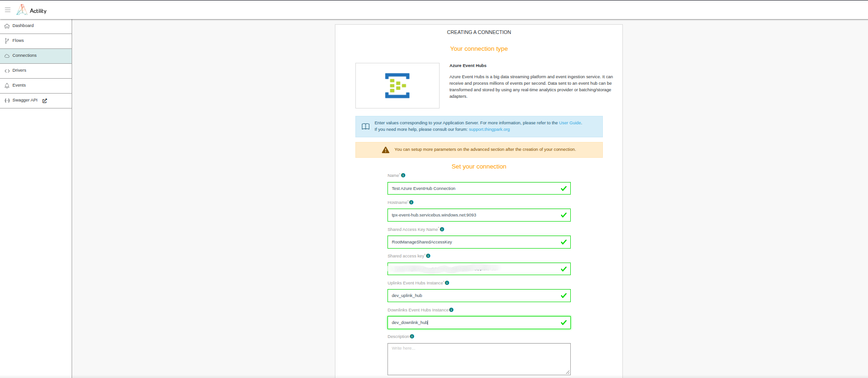
Task: Click green checkmark in Shared Access Key Name field
Action: click(x=564, y=242)
